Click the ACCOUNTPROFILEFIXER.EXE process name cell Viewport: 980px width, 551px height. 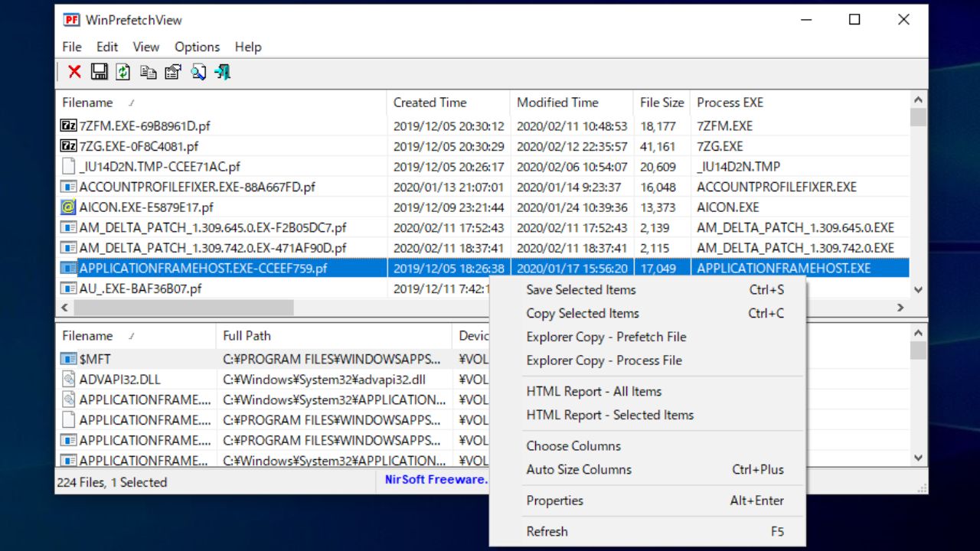click(776, 187)
